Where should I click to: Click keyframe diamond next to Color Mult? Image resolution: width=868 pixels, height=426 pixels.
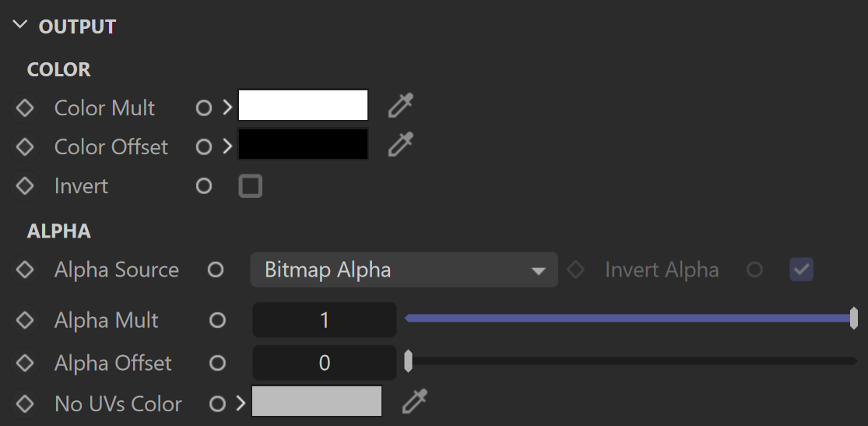[x=25, y=108]
